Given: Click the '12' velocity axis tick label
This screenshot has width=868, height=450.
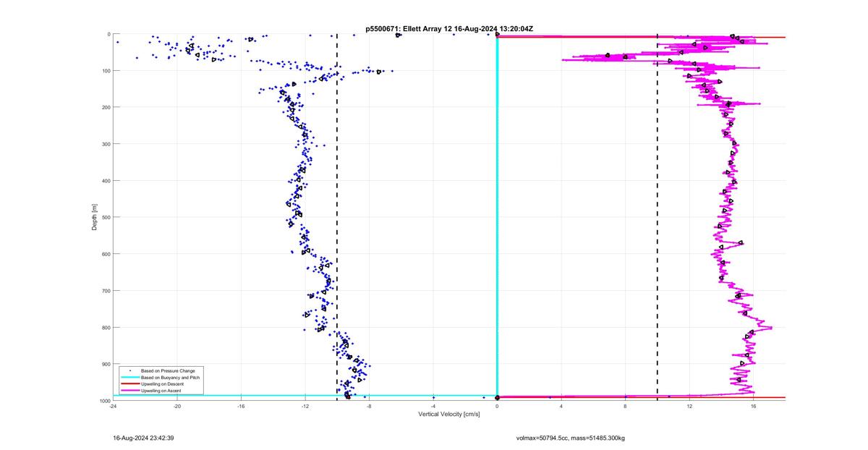Looking at the screenshot, I should coord(689,407).
